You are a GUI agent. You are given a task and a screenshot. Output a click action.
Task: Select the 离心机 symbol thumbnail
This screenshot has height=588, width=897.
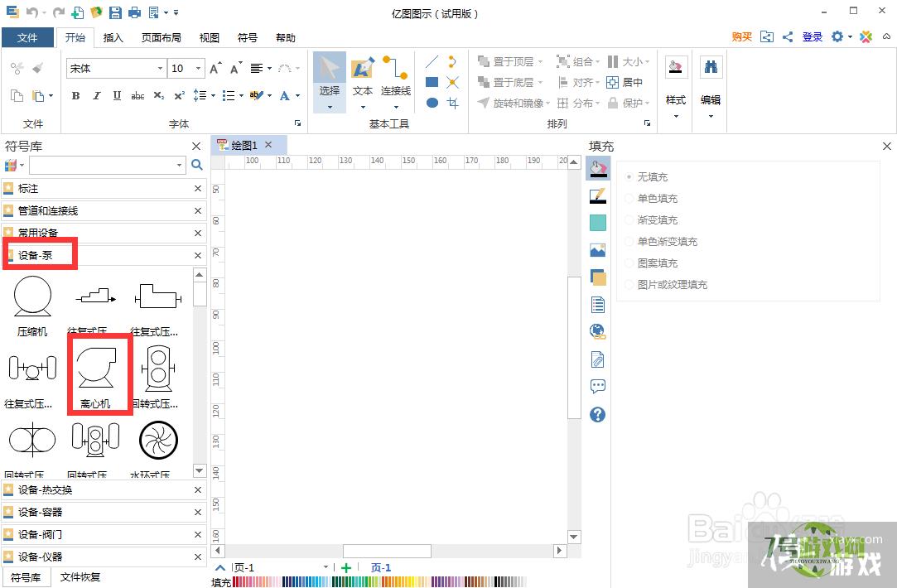click(96, 374)
